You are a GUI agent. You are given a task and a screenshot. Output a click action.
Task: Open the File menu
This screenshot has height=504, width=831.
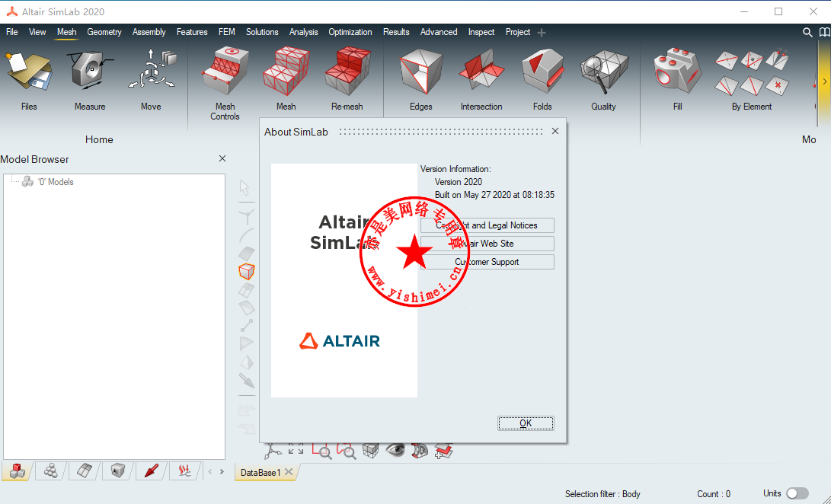11,32
